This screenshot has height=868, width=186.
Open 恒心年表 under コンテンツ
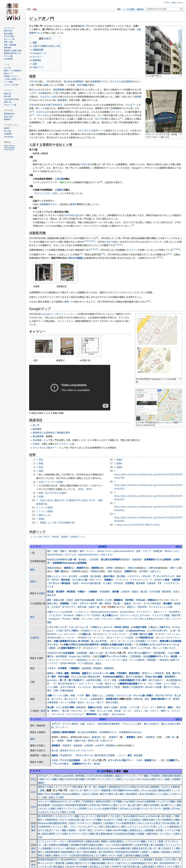coord(7,96)
